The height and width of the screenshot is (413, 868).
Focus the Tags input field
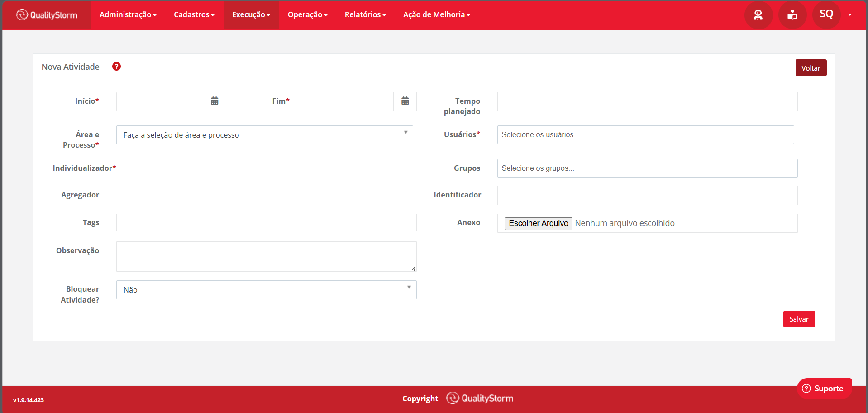[267, 222]
